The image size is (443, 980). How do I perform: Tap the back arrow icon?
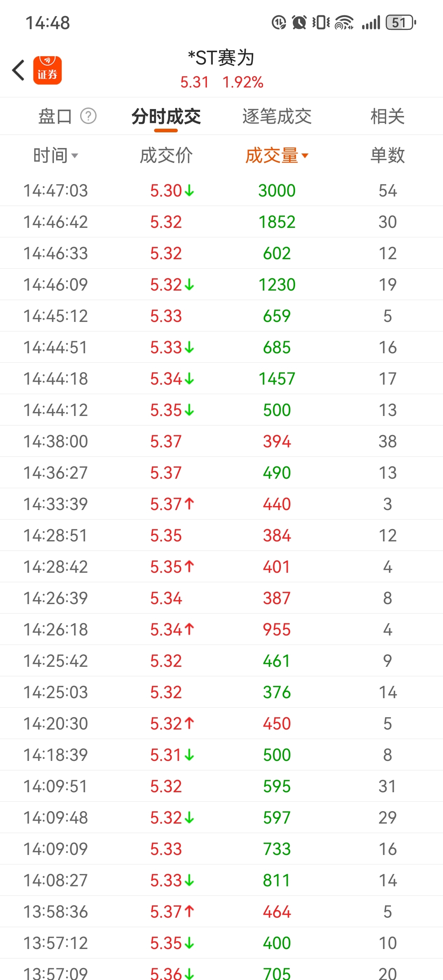18,70
